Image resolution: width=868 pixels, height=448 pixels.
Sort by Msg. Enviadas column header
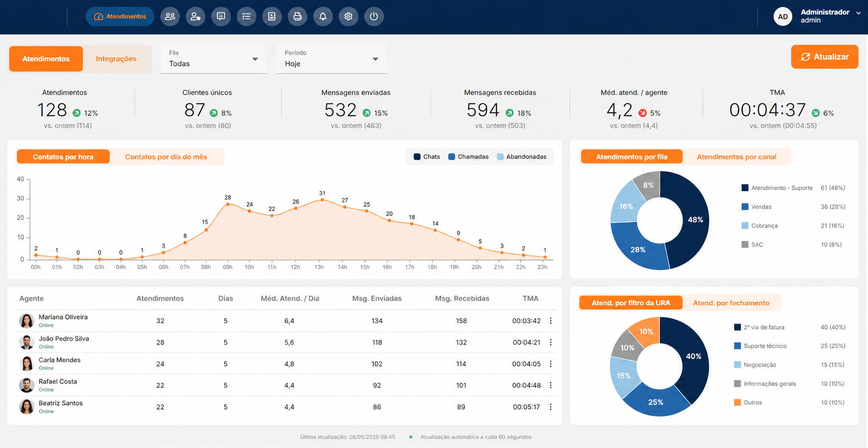pyautogui.click(x=377, y=298)
